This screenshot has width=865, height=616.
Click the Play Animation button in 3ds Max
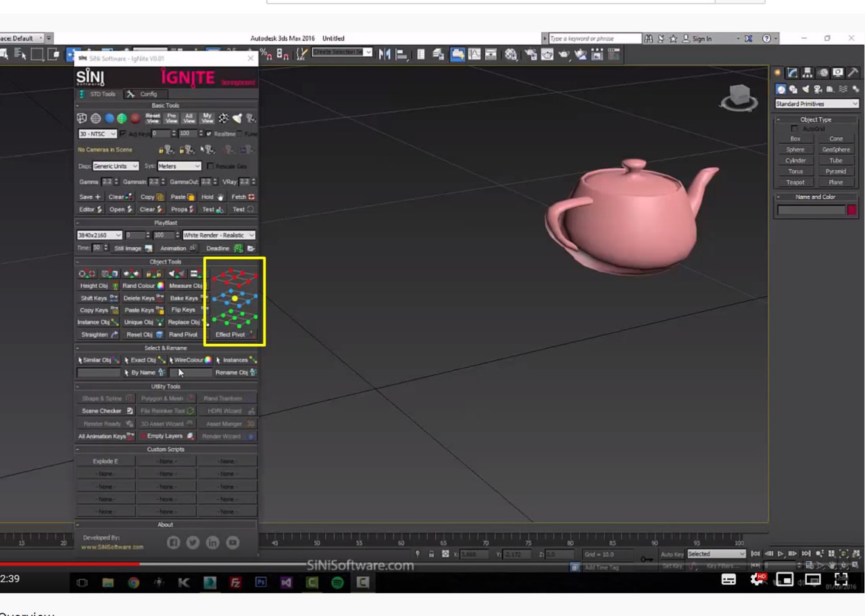pos(781,554)
